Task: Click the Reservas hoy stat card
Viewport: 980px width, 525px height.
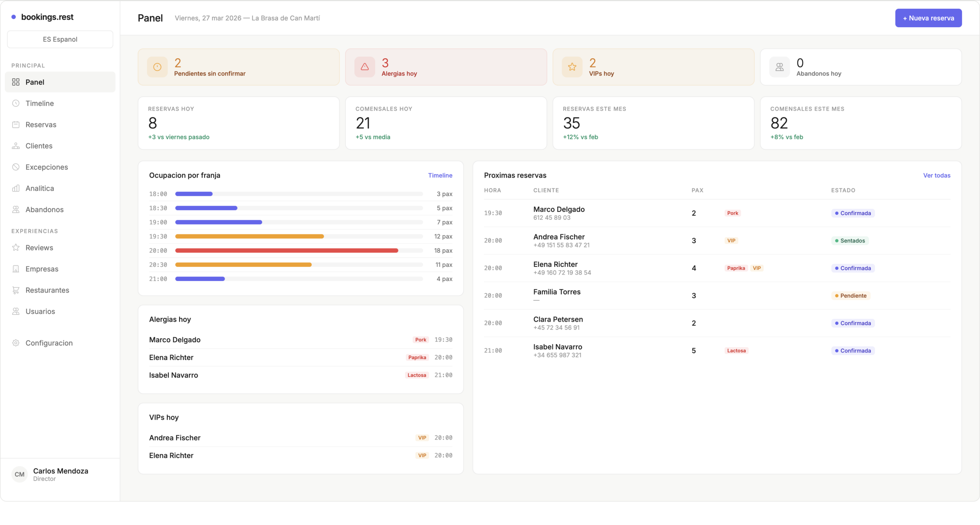Action: click(x=238, y=123)
